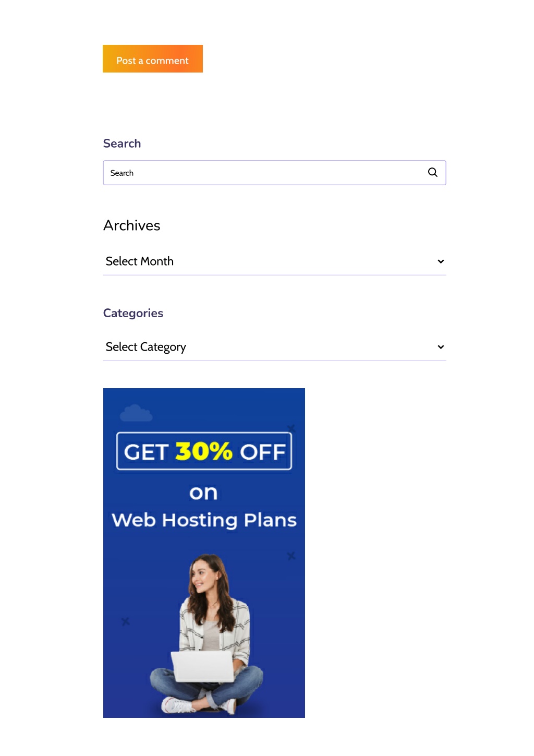Click the Web Hosting Plans banner text
Screen dimensions: 534x756
pos(204,520)
